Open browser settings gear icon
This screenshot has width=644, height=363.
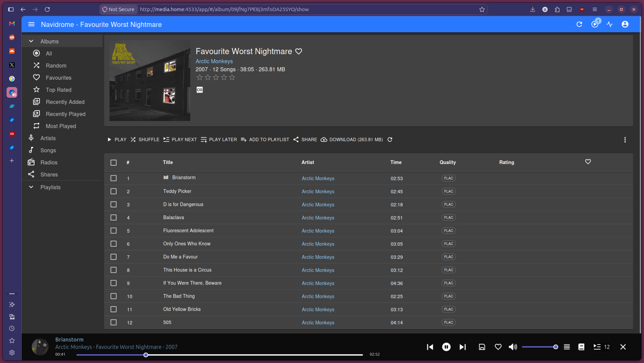pos(12,353)
